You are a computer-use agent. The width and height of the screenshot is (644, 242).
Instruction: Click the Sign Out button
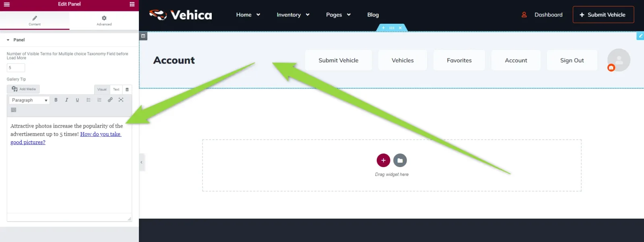[572, 60]
